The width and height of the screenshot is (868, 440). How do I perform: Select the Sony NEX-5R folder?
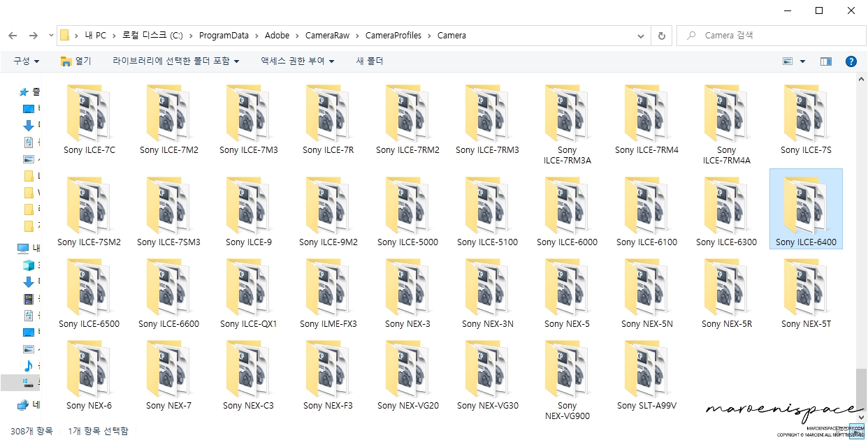point(726,293)
